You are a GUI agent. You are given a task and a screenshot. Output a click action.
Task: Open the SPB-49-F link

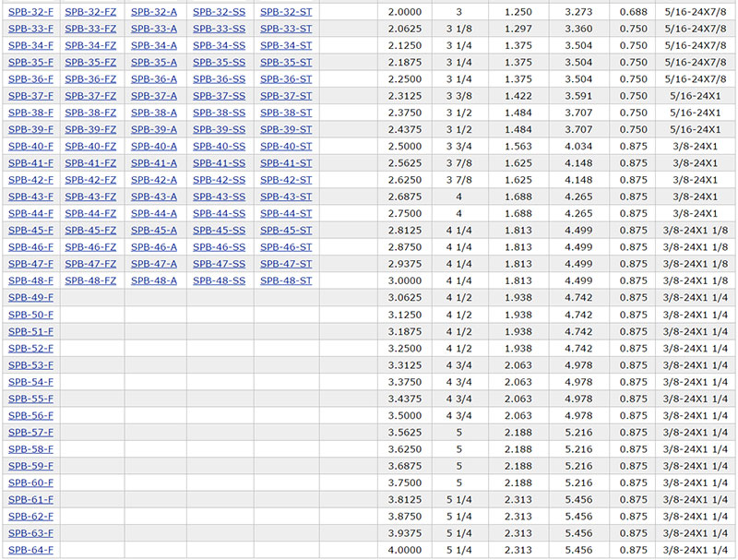pyautogui.click(x=30, y=298)
